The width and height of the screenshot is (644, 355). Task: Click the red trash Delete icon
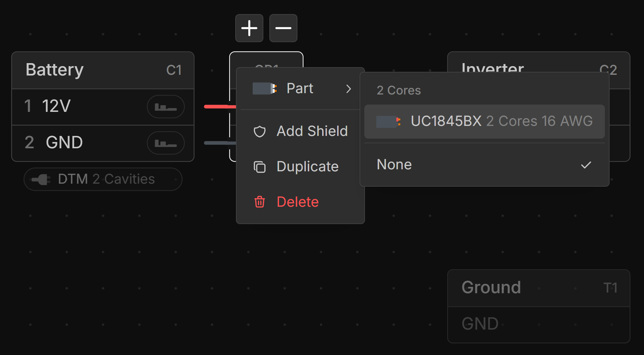260,202
